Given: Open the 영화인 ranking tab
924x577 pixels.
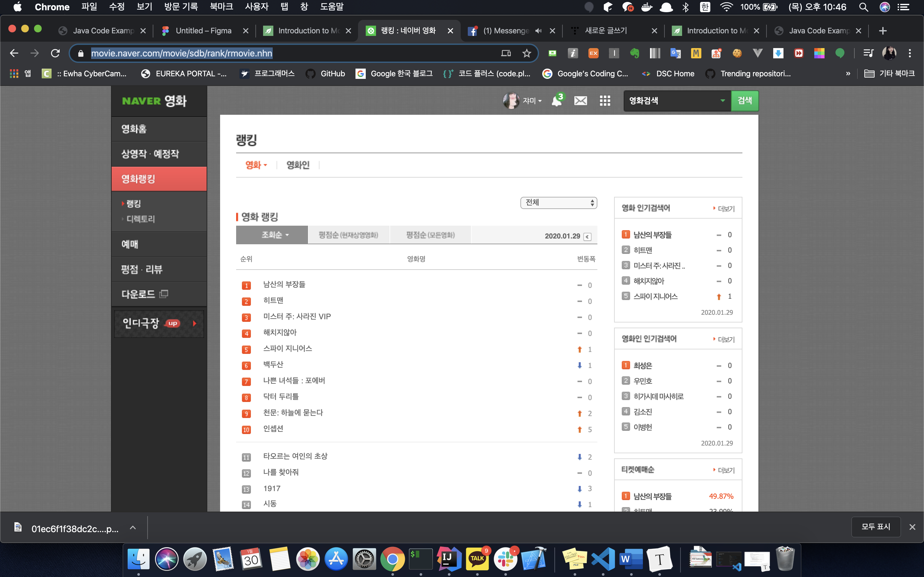Looking at the screenshot, I should [298, 165].
